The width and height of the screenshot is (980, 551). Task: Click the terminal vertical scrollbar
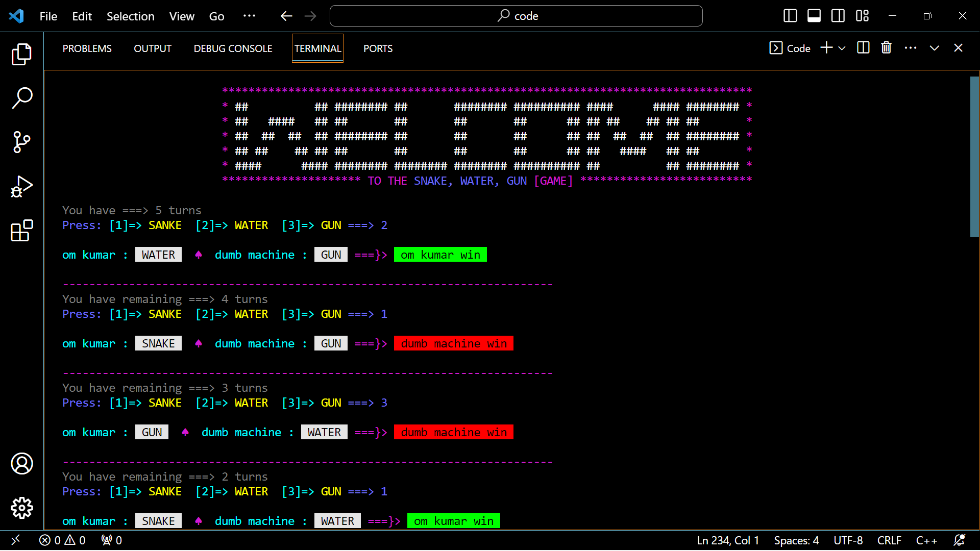point(974,157)
